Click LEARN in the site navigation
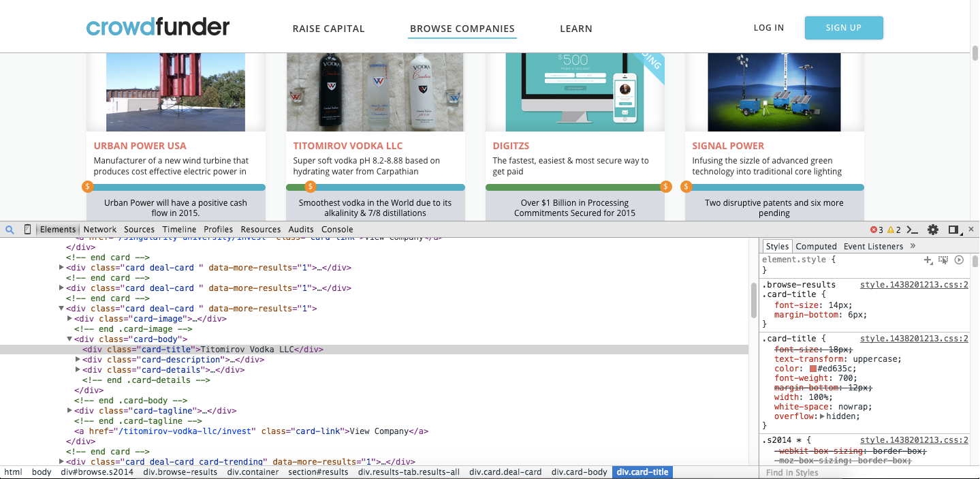The image size is (980, 479). [576, 29]
